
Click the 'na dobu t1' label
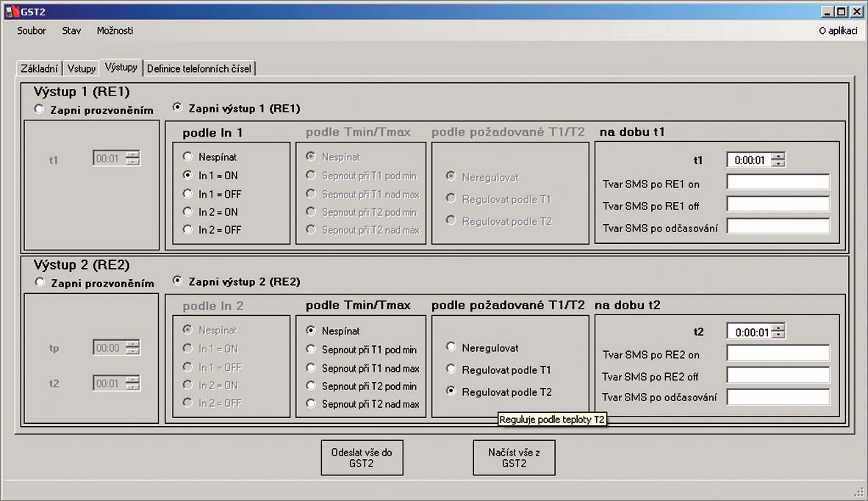631,131
